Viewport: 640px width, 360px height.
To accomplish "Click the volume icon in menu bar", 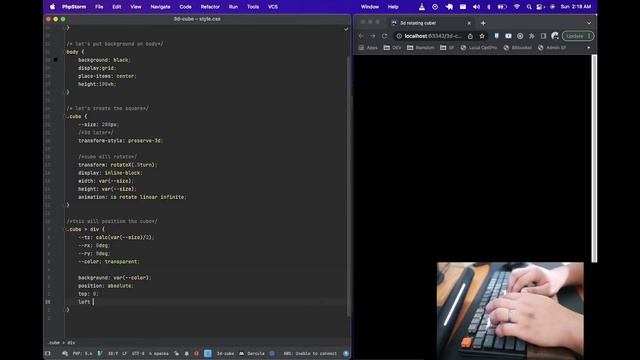I will point(476,7).
